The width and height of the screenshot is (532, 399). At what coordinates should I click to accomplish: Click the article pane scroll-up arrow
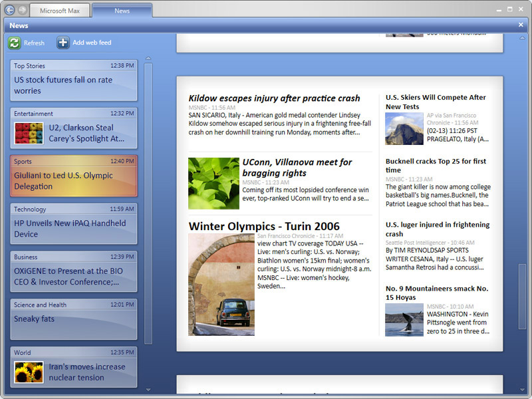(x=522, y=38)
